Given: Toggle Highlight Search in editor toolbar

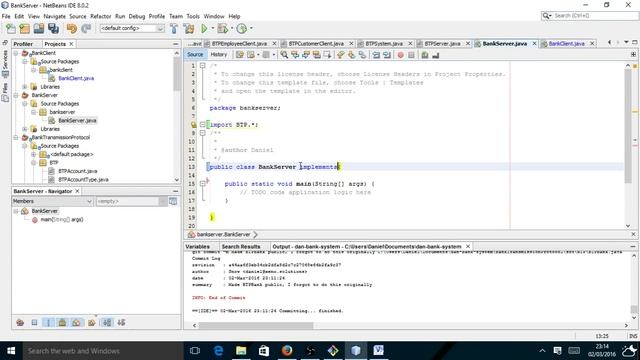Looking at the screenshot, I should 316,55.
